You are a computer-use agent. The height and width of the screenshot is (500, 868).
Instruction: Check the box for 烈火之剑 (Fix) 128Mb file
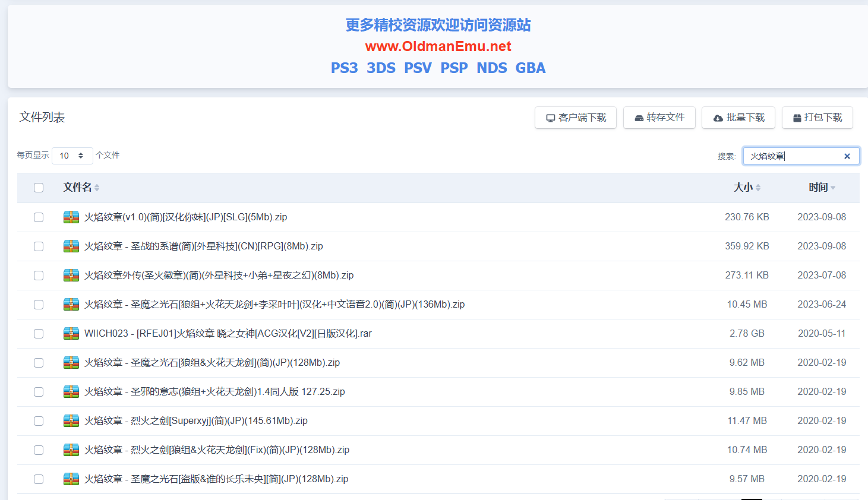click(39, 450)
